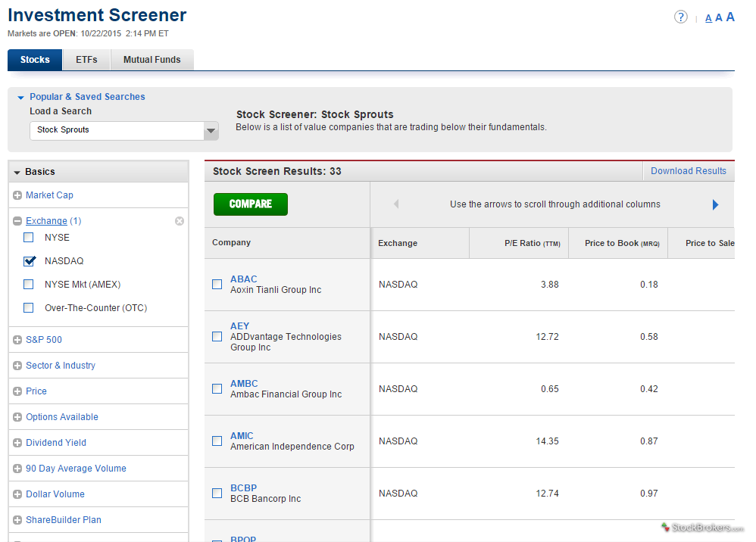Check the NYSE exchange checkbox
The width and height of the screenshot is (756, 542).
[28, 237]
